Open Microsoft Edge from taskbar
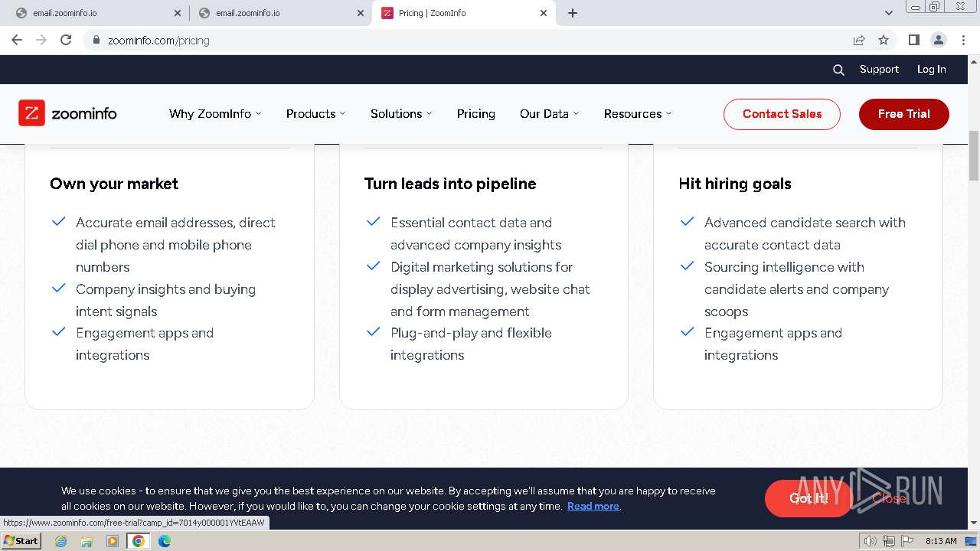Viewport: 980px width, 551px height. click(x=165, y=541)
